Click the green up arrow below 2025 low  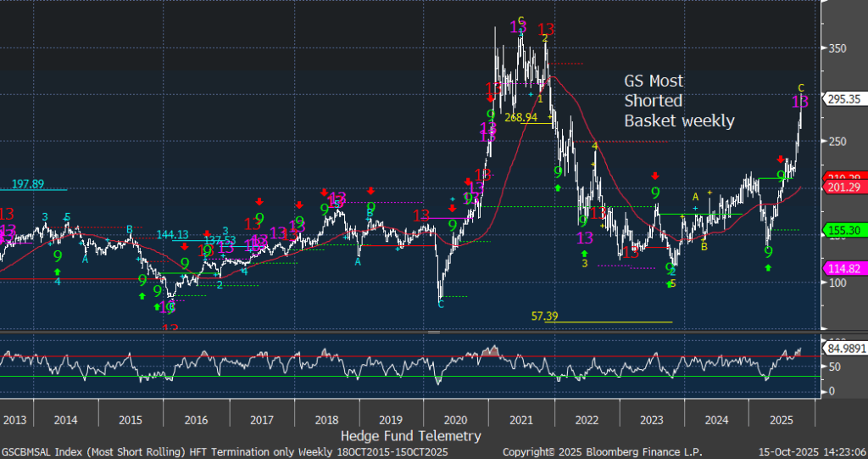pyautogui.click(x=768, y=268)
